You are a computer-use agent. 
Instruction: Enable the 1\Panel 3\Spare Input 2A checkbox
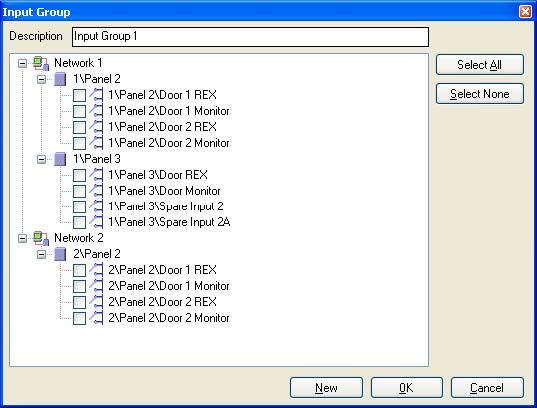[79, 222]
